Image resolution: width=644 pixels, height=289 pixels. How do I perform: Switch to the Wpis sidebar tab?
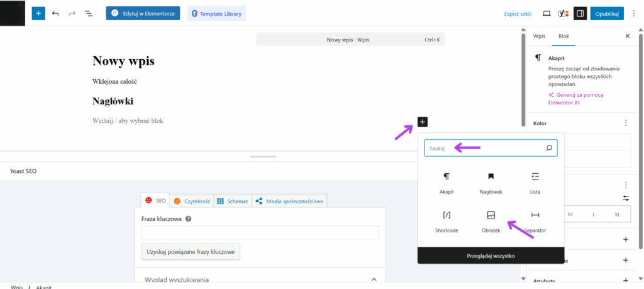click(539, 37)
